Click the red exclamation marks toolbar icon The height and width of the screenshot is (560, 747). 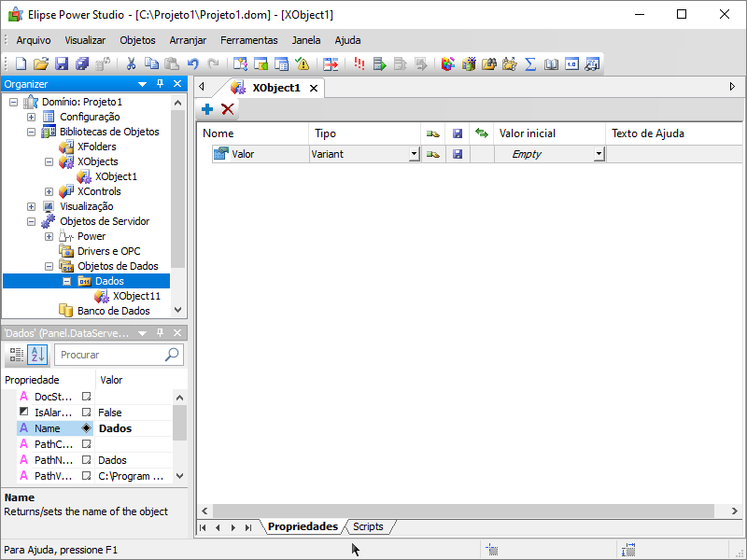(359, 63)
